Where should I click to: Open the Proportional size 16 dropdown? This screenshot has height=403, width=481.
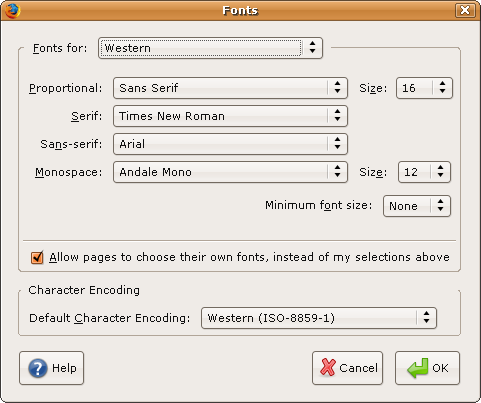click(x=424, y=88)
